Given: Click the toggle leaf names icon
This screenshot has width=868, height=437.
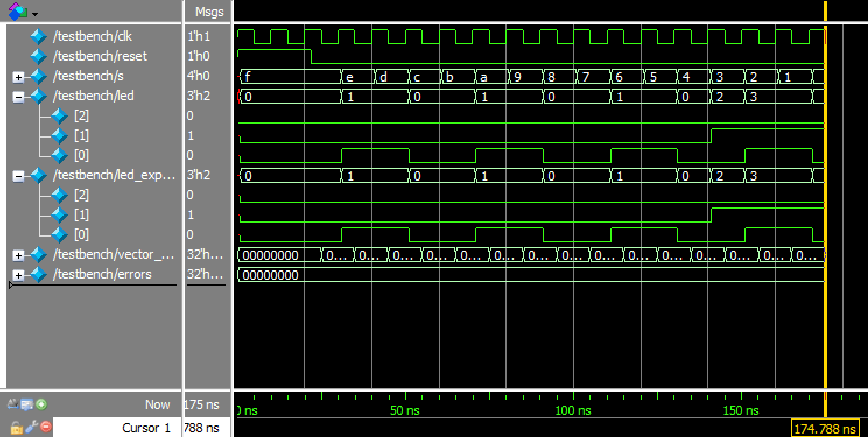Looking at the screenshot, I should [x=12, y=404].
